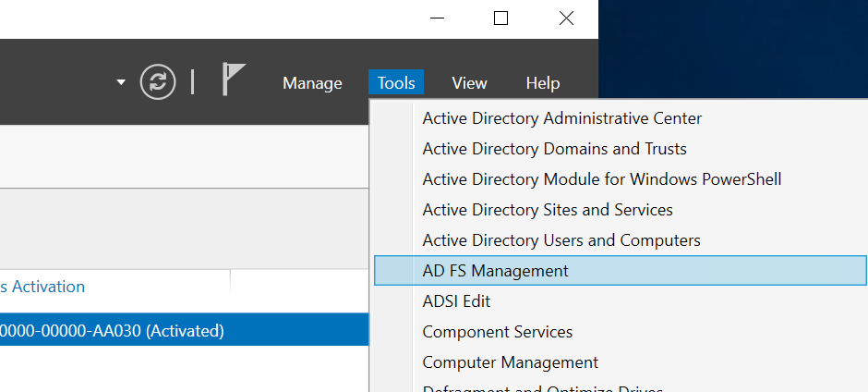The image size is (868, 392).
Task: Collapse the Tools menu
Action: [396, 83]
